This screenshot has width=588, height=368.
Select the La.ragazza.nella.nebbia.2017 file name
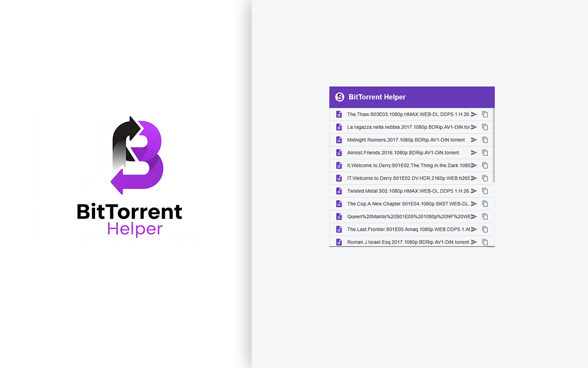coord(409,127)
